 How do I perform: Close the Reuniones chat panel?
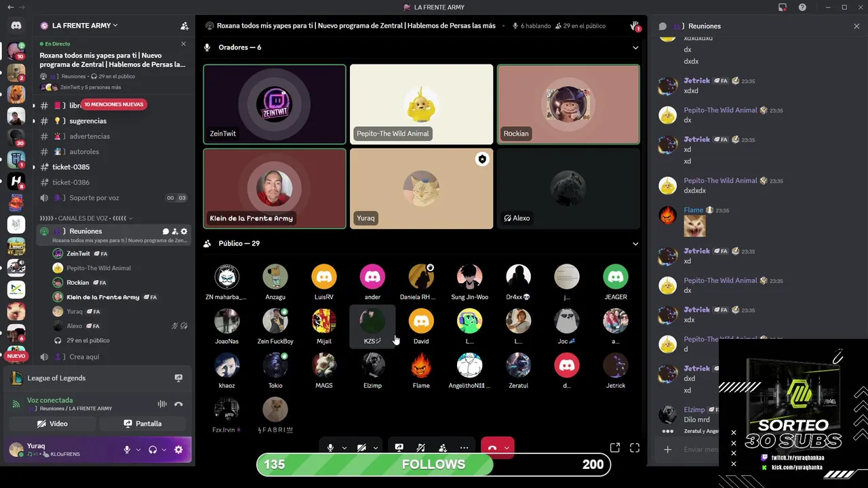(856, 26)
